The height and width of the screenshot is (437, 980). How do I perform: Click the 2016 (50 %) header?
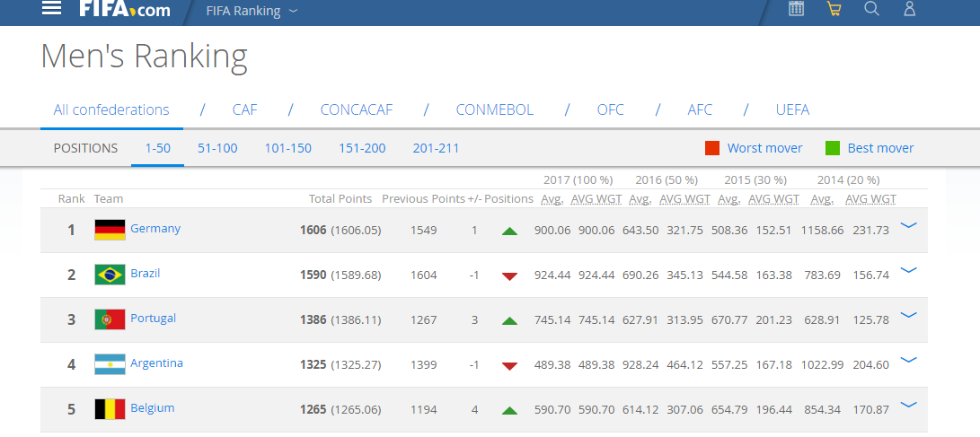[667, 180]
